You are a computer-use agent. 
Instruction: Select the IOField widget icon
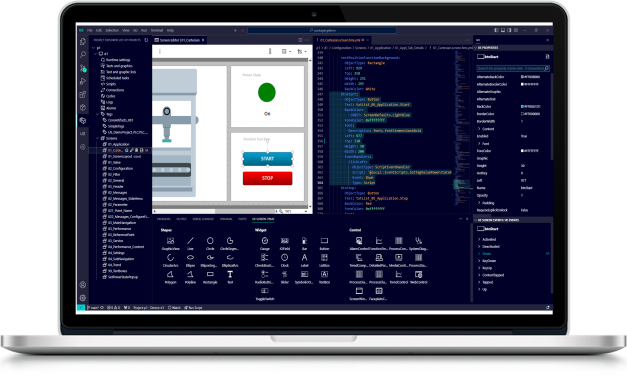[285, 241]
